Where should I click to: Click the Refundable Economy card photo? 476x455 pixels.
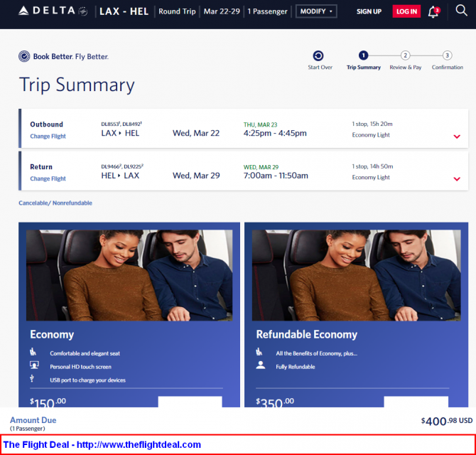357,275
